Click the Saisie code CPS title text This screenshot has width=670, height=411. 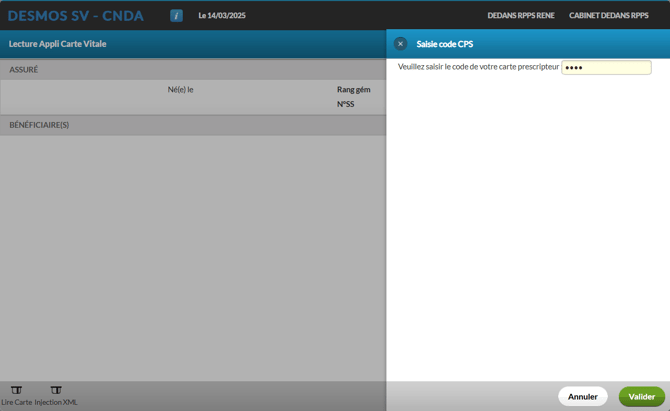coord(445,44)
